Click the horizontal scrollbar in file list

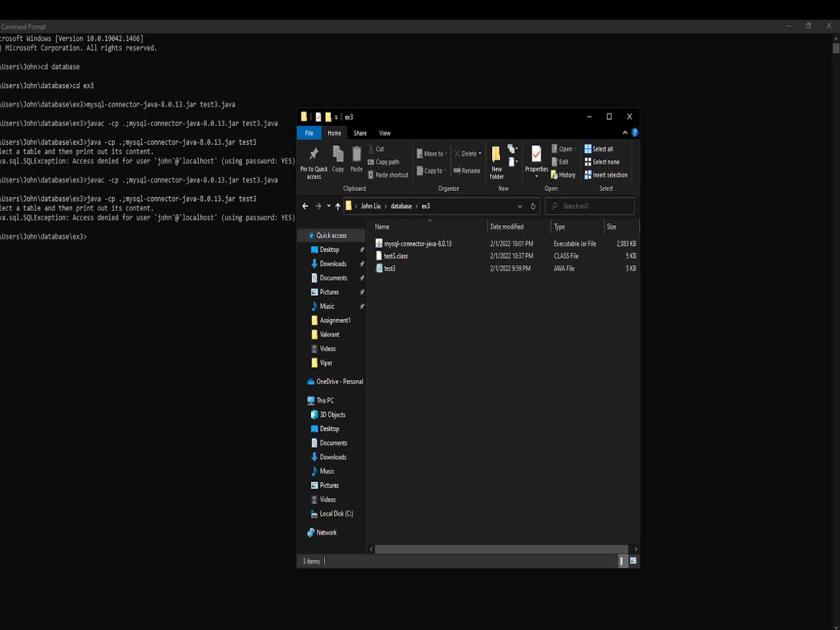(x=501, y=549)
